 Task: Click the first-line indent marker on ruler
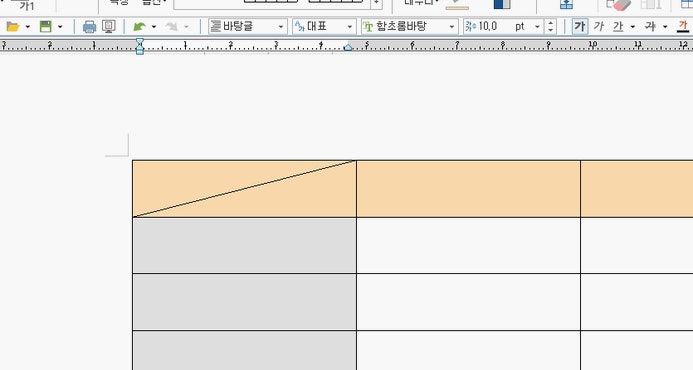[140, 42]
